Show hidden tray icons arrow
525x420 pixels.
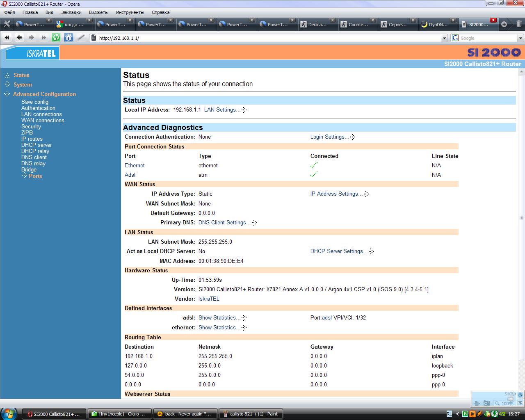[458, 414]
